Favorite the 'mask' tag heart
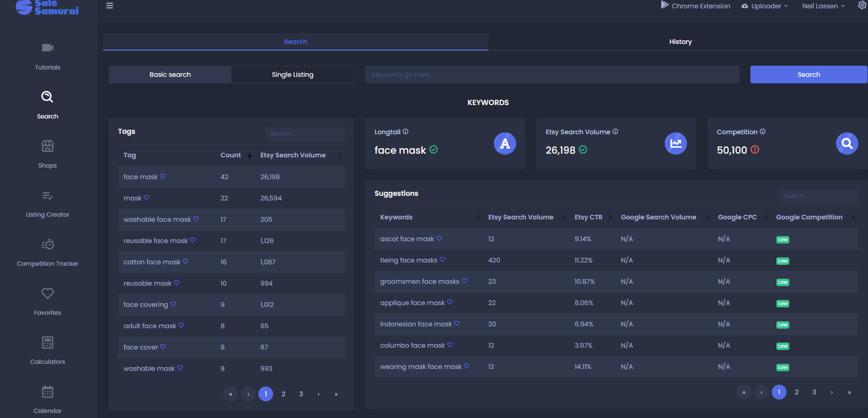The height and width of the screenshot is (418, 868). click(x=146, y=198)
